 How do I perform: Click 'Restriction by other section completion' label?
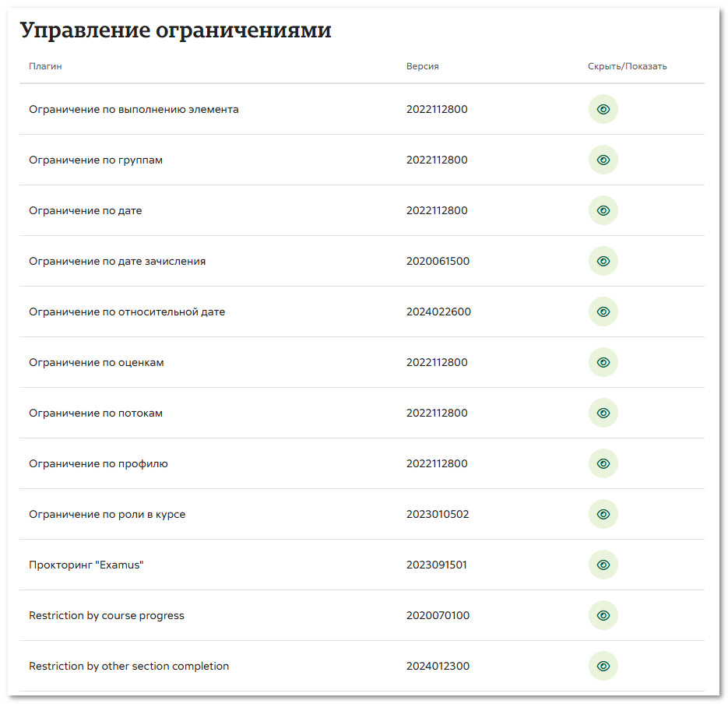pos(128,667)
